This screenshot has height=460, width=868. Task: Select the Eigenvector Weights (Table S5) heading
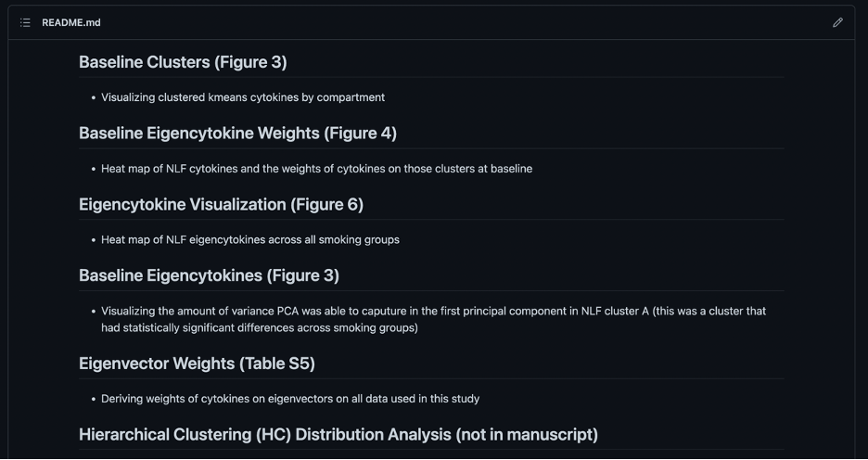pos(197,364)
